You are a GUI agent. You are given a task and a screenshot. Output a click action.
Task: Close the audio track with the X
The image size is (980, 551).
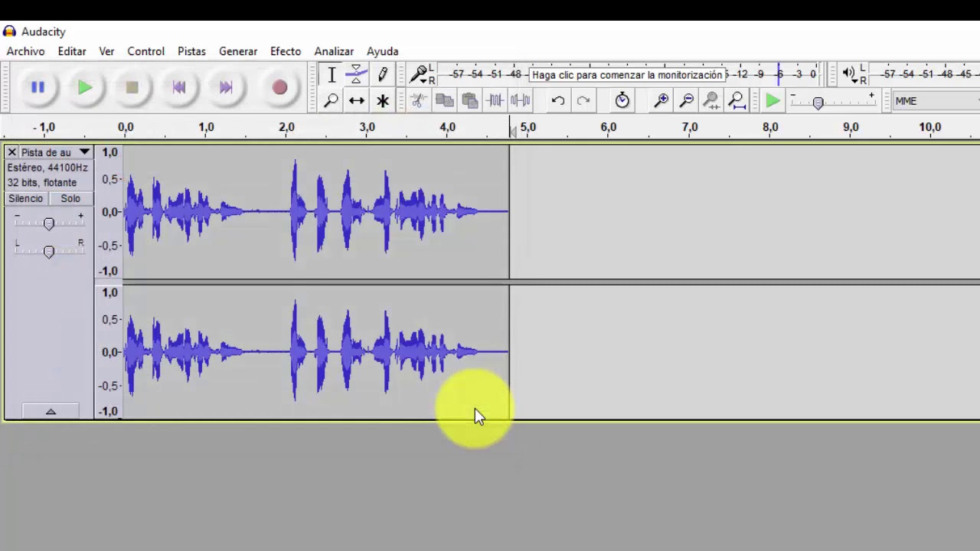tap(11, 152)
